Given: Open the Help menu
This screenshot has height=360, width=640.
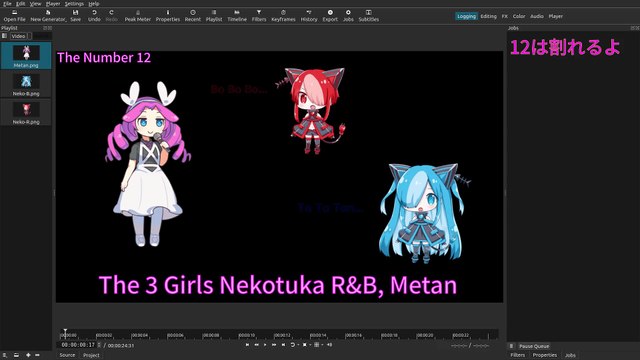Looking at the screenshot, I should [94, 3].
